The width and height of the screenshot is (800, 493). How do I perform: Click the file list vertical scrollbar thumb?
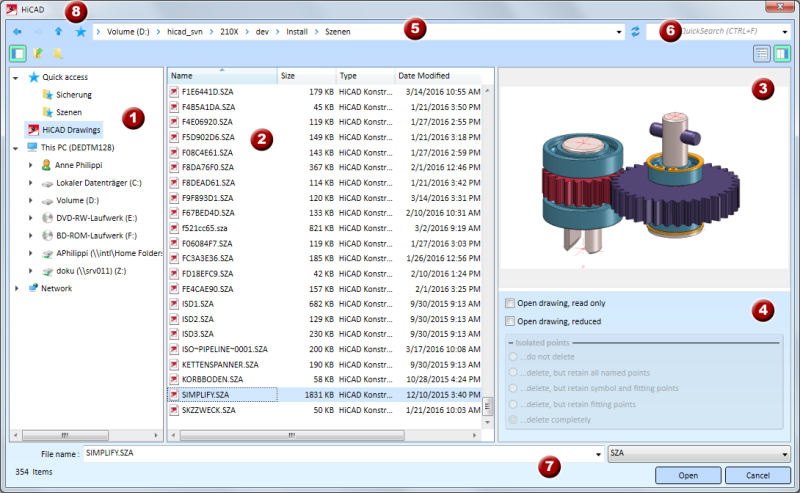point(487,407)
